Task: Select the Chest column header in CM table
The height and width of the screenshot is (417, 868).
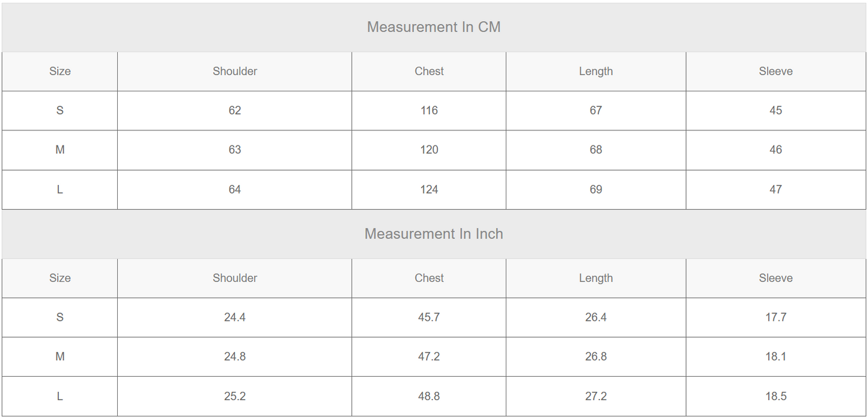Action: (x=429, y=72)
